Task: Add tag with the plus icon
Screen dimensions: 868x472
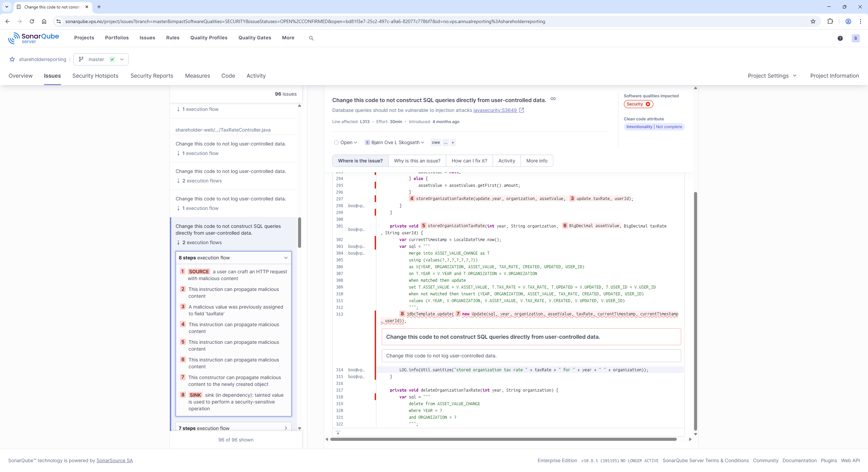Action: (453, 142)
